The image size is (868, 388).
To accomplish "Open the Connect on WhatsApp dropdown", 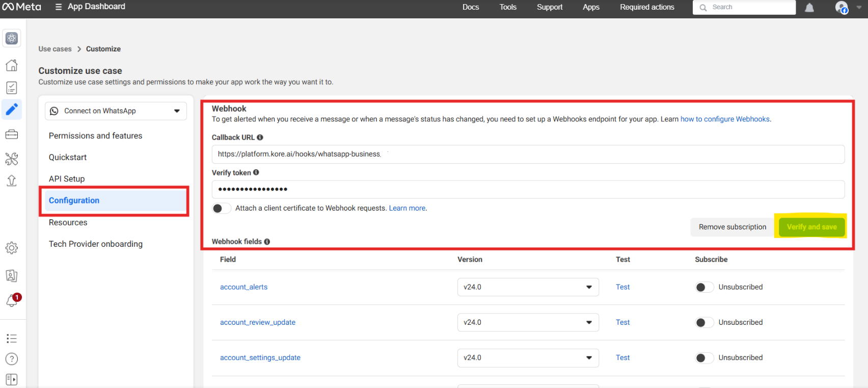I will click(x=116, y=111).
